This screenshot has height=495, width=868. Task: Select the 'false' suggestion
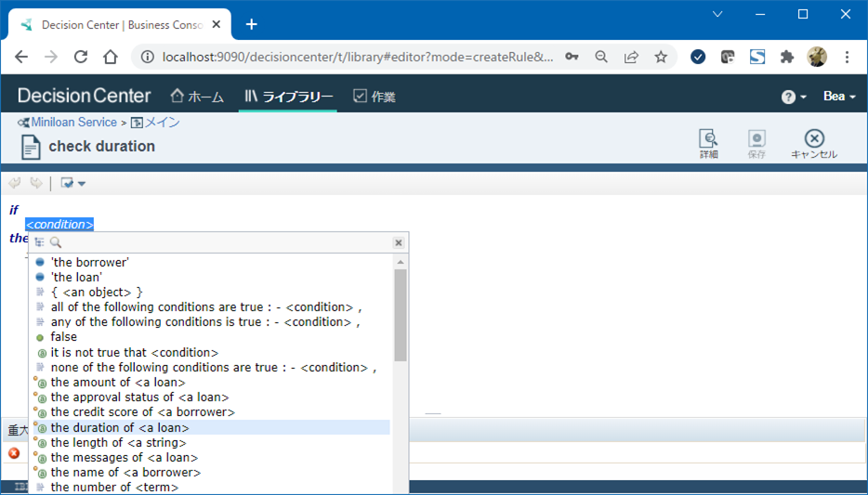[64, 337]
